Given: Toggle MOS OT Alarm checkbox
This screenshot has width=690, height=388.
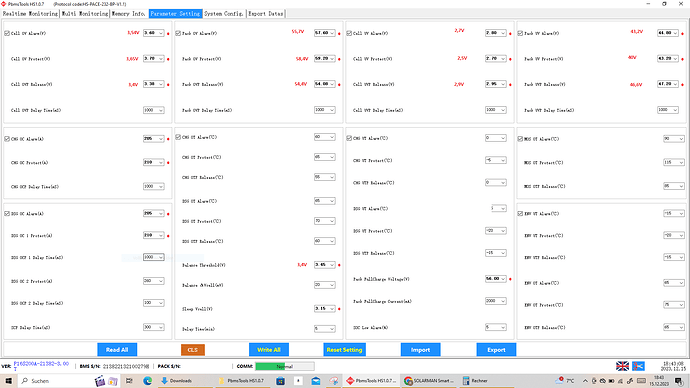Looking at the screenshot, I should click(x=521, y=139).
